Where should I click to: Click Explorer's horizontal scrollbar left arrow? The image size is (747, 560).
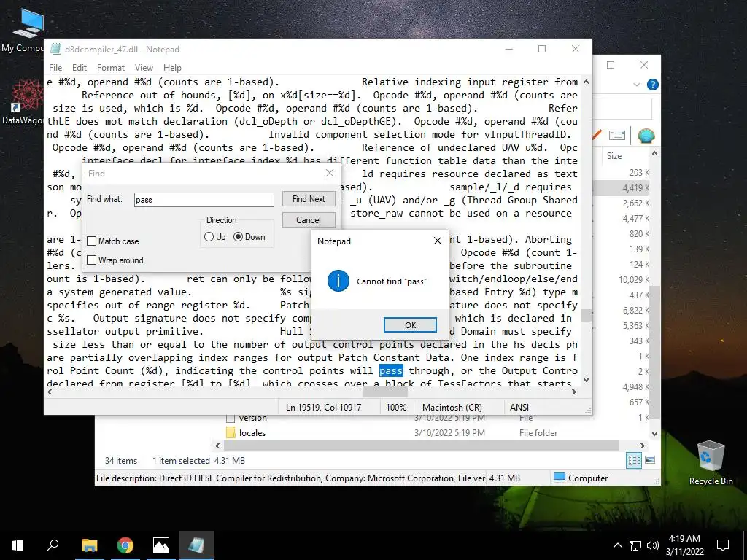[x=217, y=446]
